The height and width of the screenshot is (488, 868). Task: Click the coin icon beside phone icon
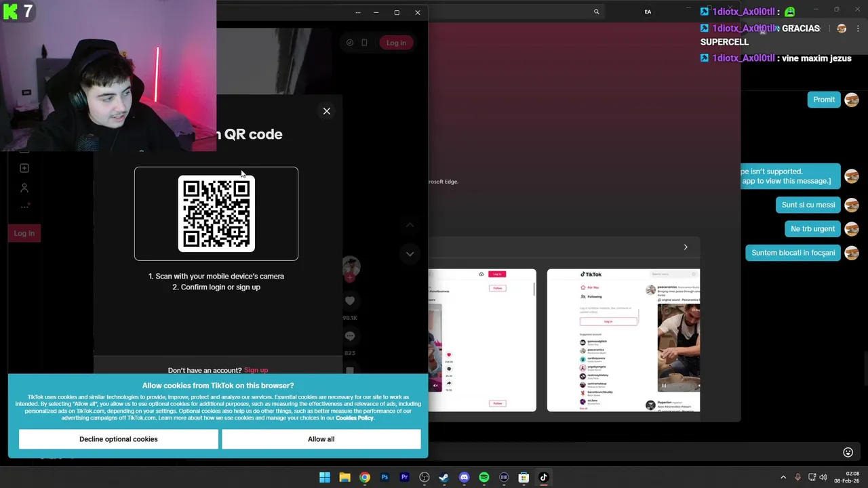(349, 43)
